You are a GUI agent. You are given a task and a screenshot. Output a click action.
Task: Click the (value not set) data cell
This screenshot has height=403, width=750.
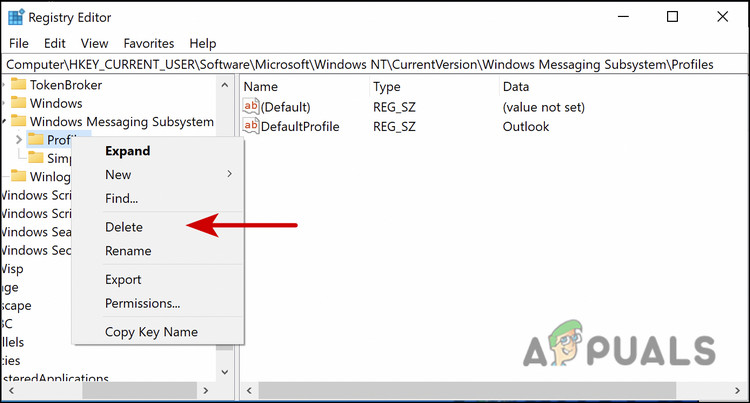point(543,107)
